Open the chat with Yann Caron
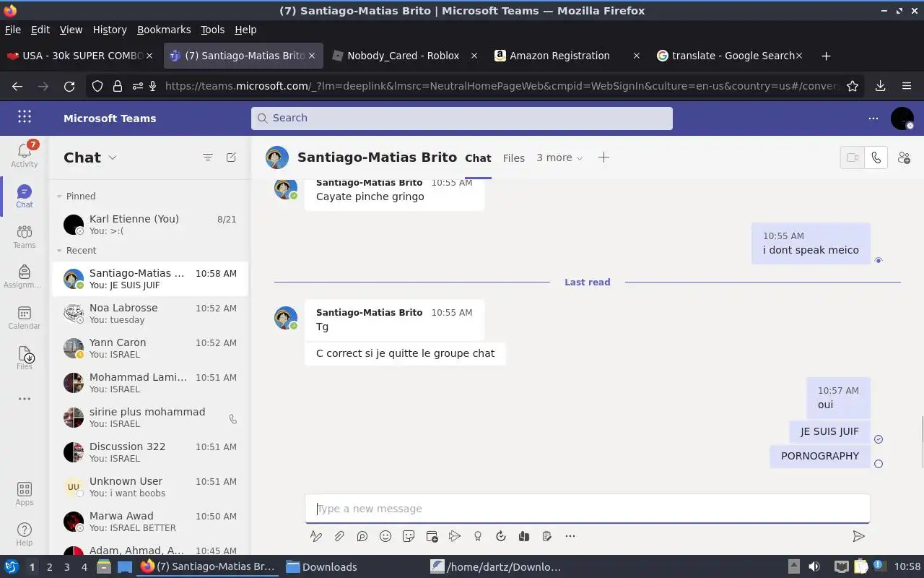924x578 pixels. [149, 348]
